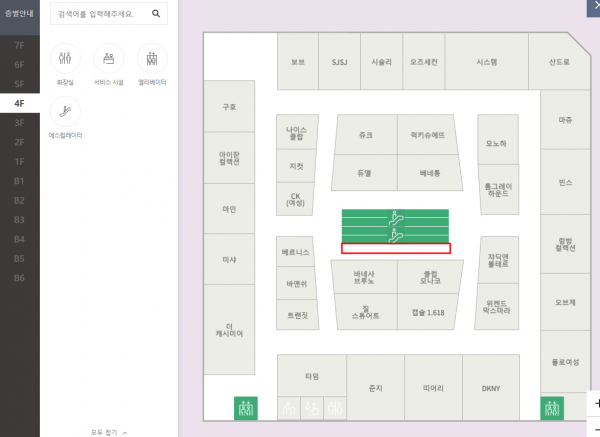The height and width of the screenshot is (437, 600).
Task: Click the men/women restroom icon below 타임
Action: [335, 409]
